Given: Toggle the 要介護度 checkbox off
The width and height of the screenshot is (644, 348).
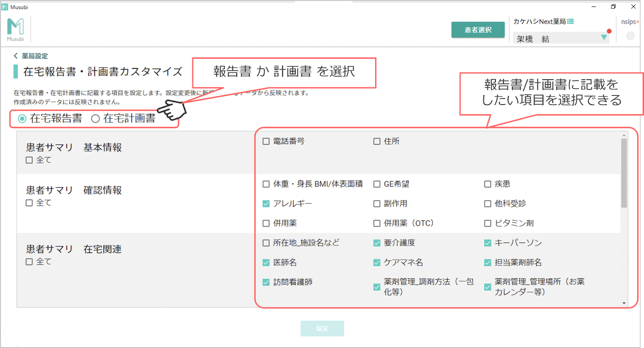Looking at the screenshot, I should pos(377,243).
